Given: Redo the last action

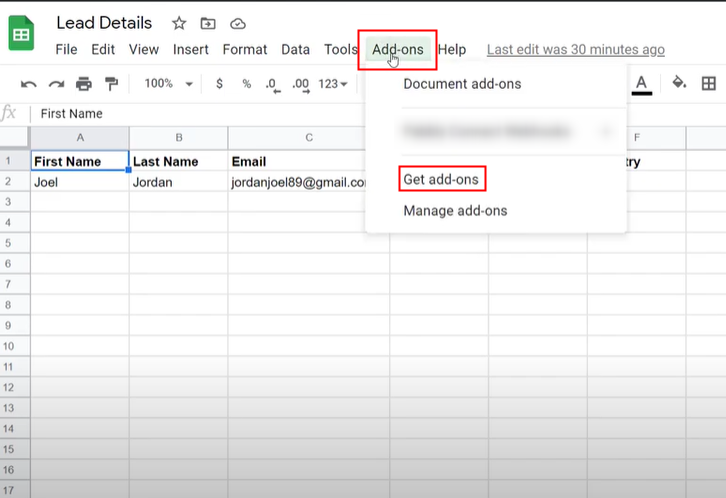Looking at the screenshot, I should point(56,84).
